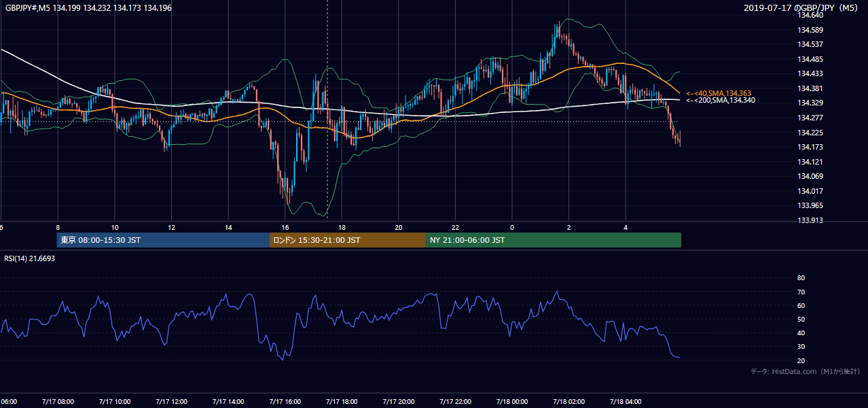Click the RSI scale value 80
The image size is (868, 408).
pos(801,278)
